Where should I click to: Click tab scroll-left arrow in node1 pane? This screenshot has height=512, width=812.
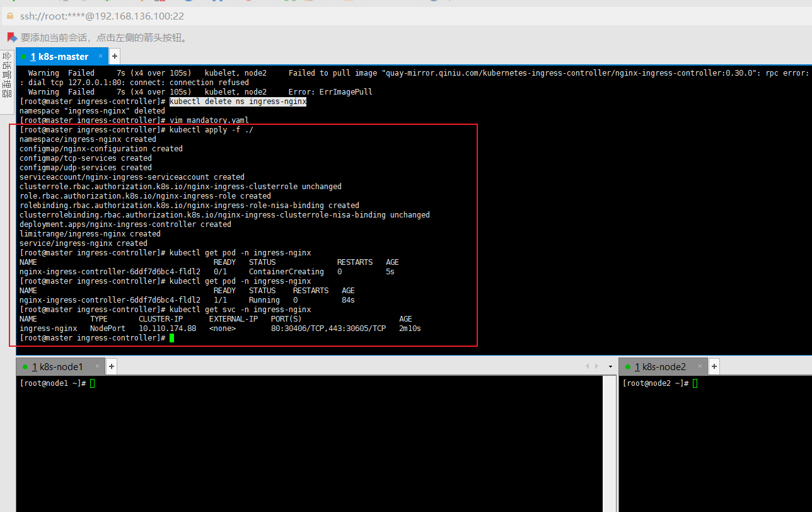(x=588, y=366)
